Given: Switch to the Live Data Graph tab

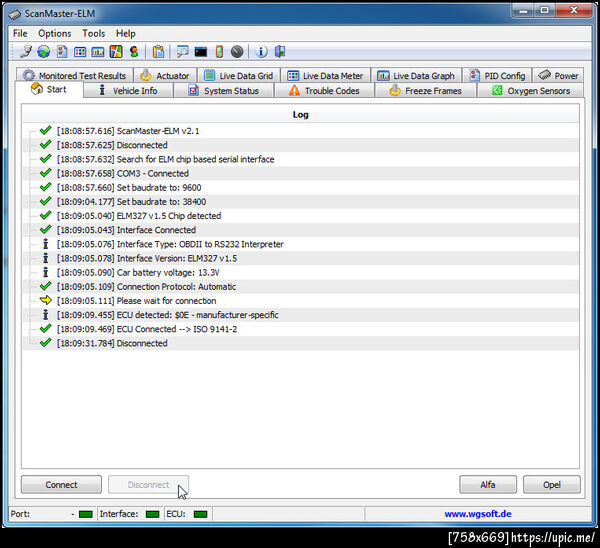Looking at the screenshot, I should pyautogui.click(x=416, y=75).
